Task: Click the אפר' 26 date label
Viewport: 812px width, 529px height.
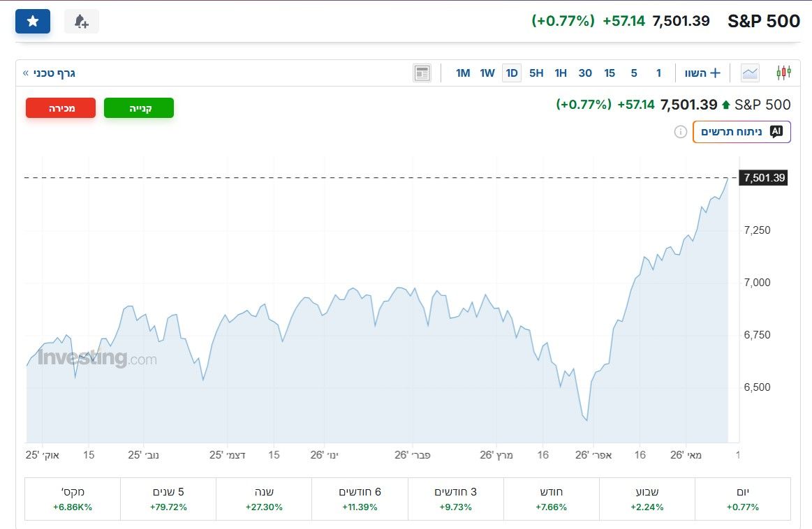Action: tap(593, 455)
